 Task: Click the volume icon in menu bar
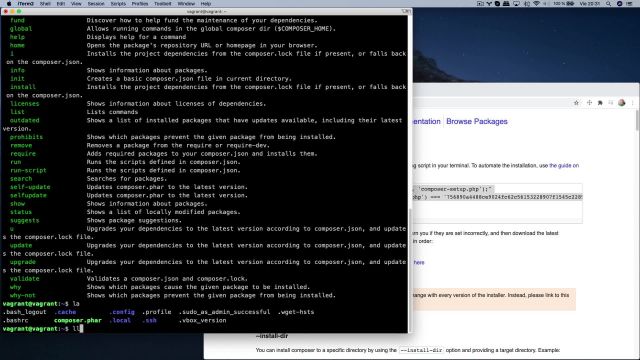pos(545,4)
